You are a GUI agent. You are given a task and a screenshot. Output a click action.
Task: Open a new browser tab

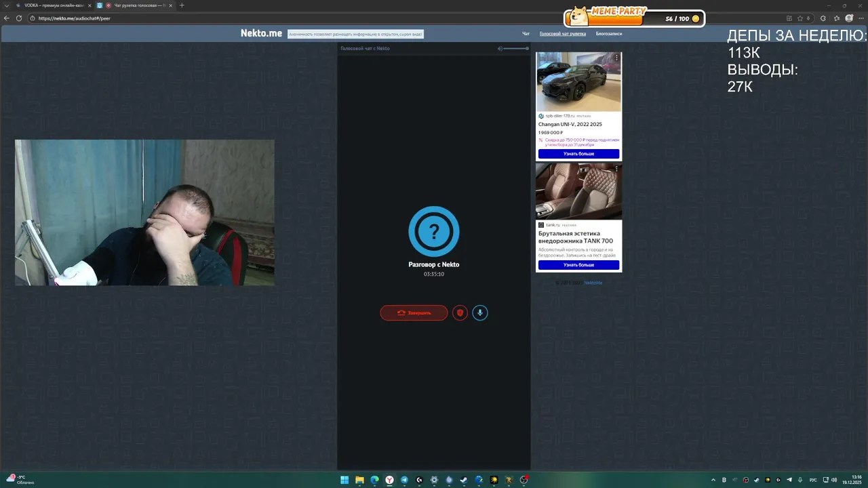point(182,5)
